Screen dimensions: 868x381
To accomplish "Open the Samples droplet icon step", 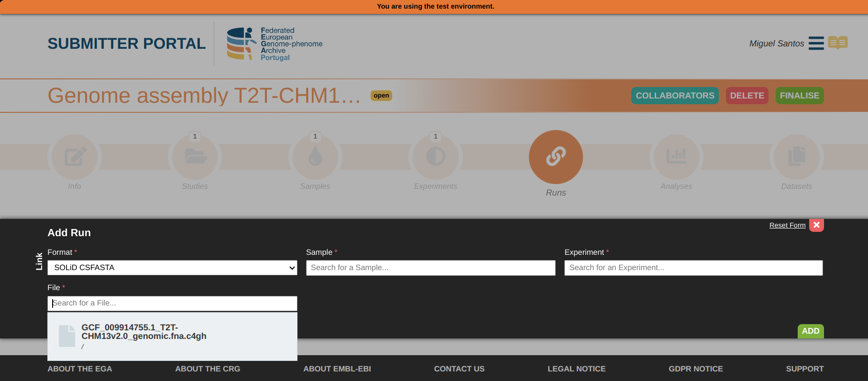I will [315, 157].
